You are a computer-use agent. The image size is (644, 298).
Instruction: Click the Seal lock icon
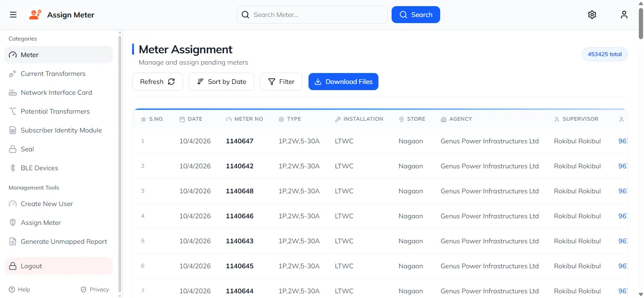[x=13, y=149]
